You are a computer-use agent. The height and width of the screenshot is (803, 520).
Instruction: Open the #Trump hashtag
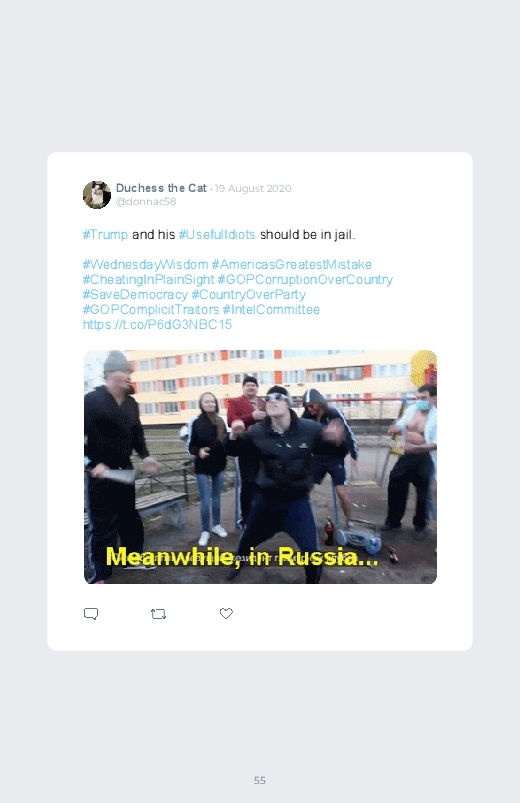105,235
